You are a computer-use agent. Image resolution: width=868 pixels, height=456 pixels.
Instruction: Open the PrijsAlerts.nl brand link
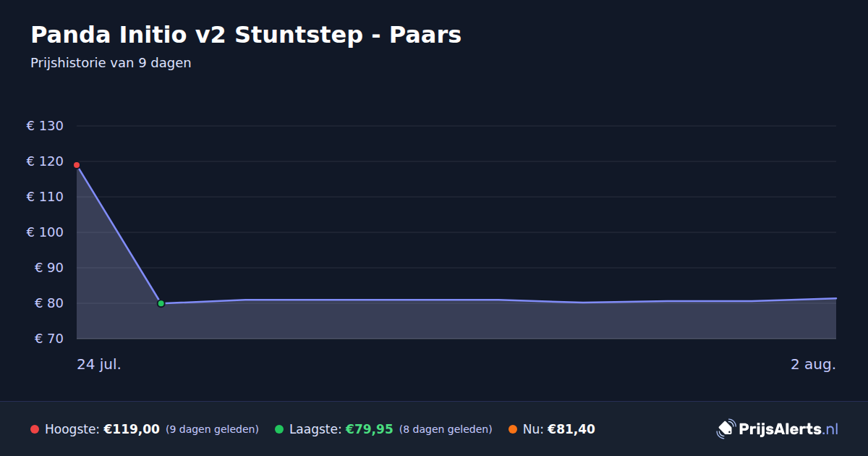pos(778,429)
